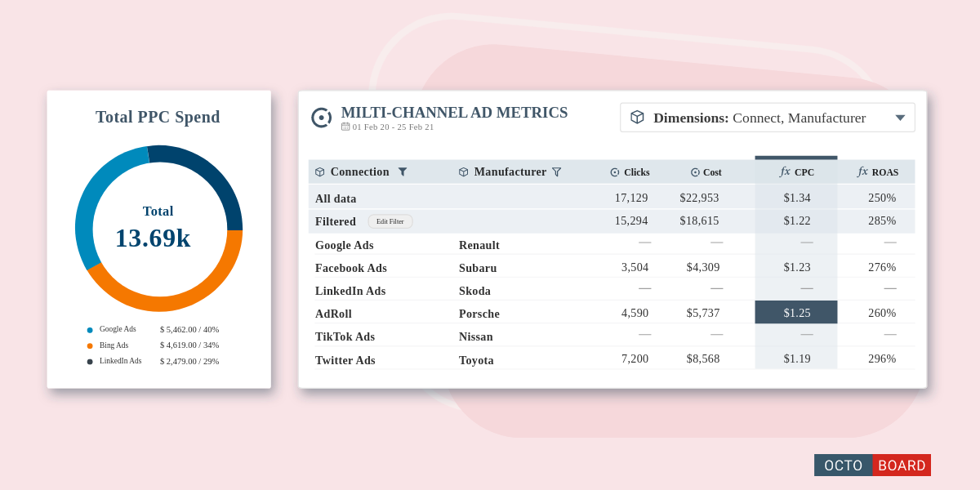Select the All data row label
Image resolution: width=980 pixels, height=490 pixels.
pos(336,198)
